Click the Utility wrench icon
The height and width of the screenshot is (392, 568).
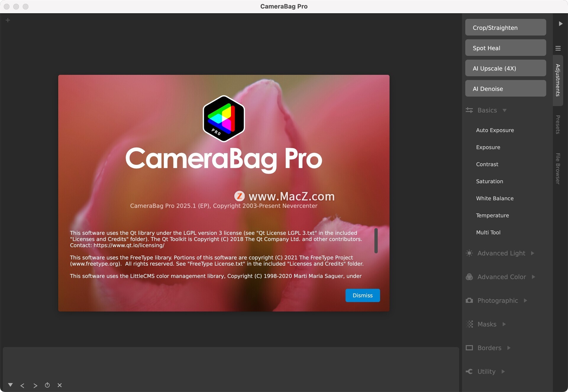[x=469, y=371]
